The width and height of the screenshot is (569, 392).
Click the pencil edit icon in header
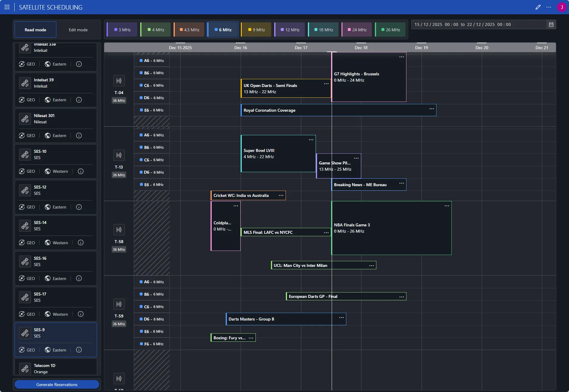(538, 7)
